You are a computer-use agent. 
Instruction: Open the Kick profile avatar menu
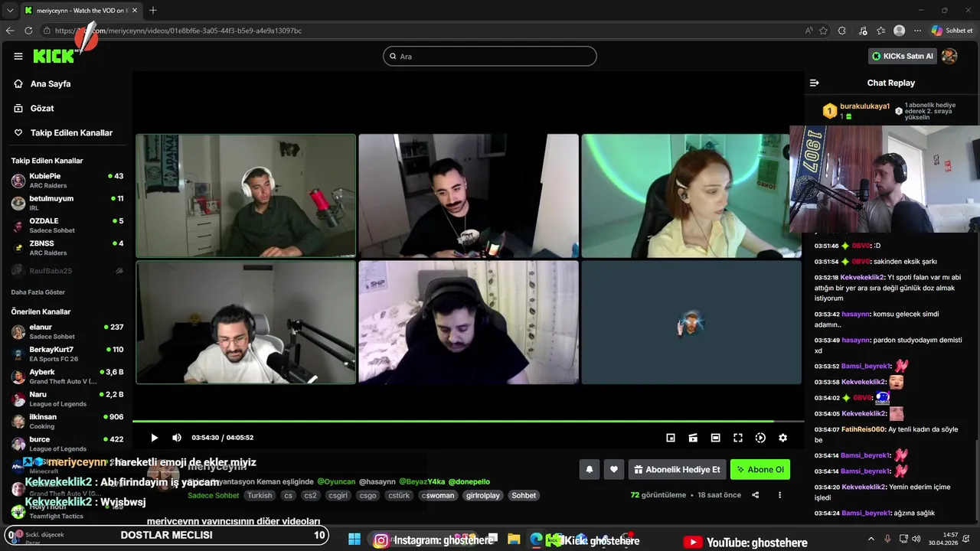coord(949,56)
